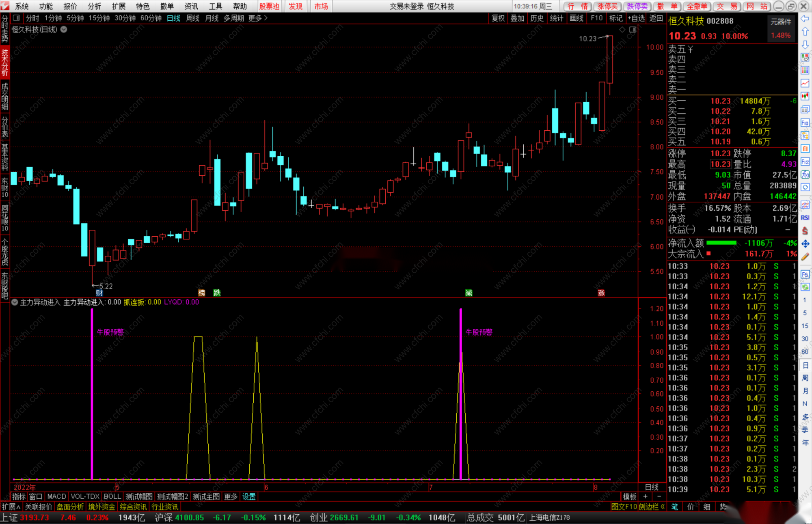The image size is (812, 524).
Task: Expand dropdown arrow beside 恒久科技(日线)
Action: click(x=64, y=29)
